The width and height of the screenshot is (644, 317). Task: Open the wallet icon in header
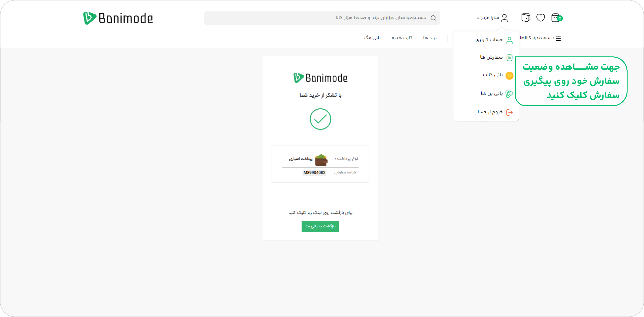pyautogui.click(x=526, y=18)
